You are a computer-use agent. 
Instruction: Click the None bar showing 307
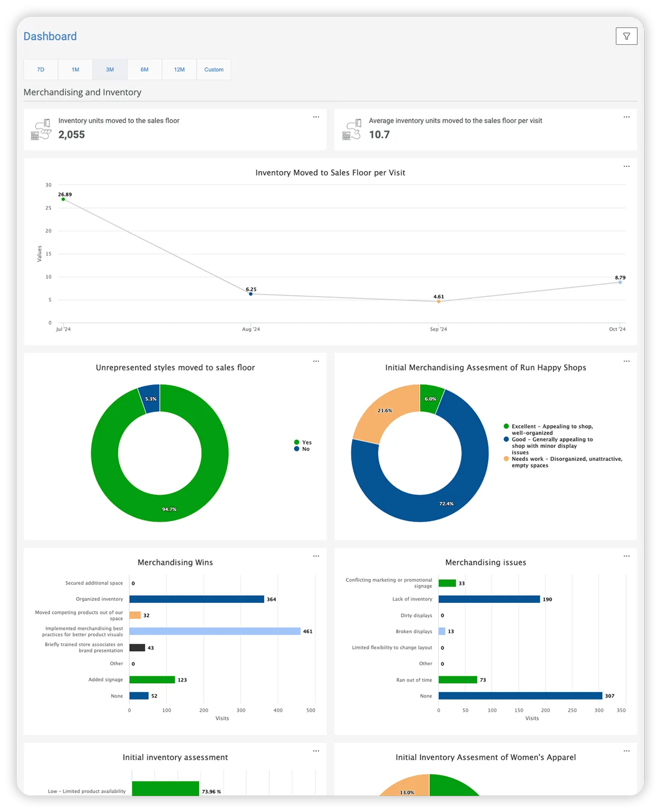[521, 696]
